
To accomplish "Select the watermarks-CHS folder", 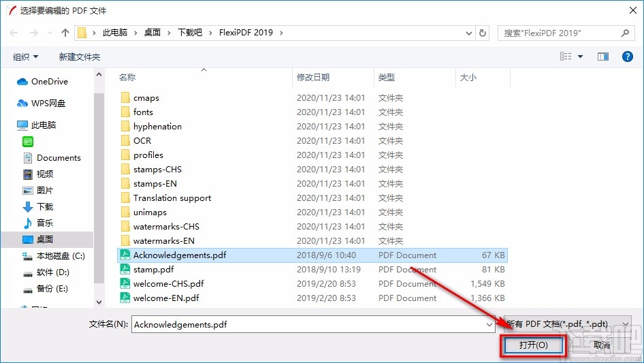I will (x=166, y=227).
